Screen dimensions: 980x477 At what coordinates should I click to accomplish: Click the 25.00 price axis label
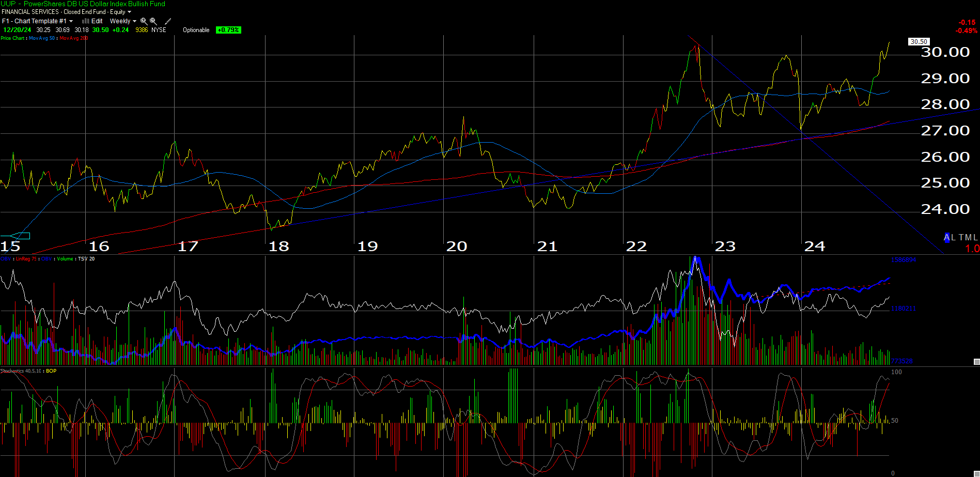tap(945, 183)
